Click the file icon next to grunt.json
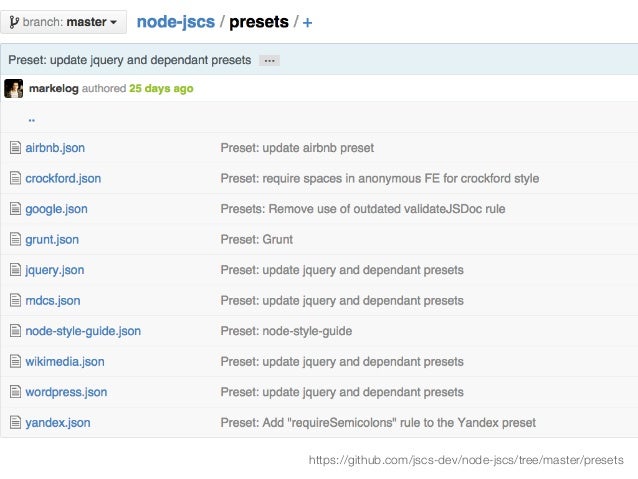This screenshot has height=479, width=638. (15, 240)
